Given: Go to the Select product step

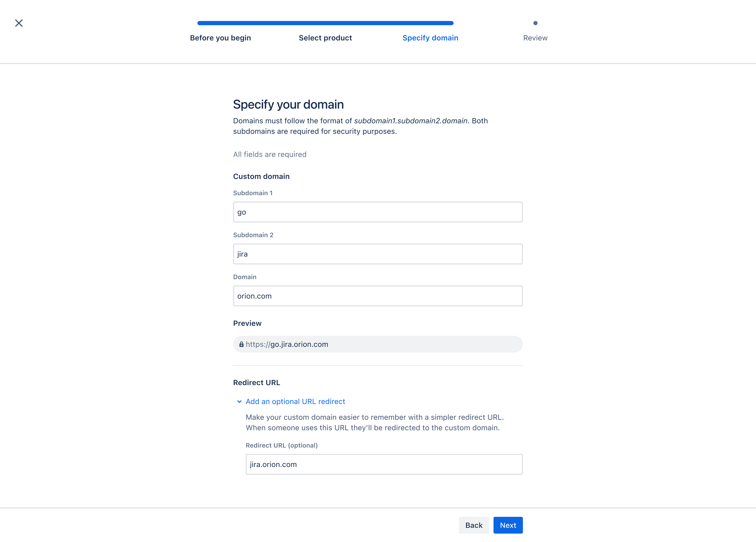Looking at the screenshot, I should point(325,38).
